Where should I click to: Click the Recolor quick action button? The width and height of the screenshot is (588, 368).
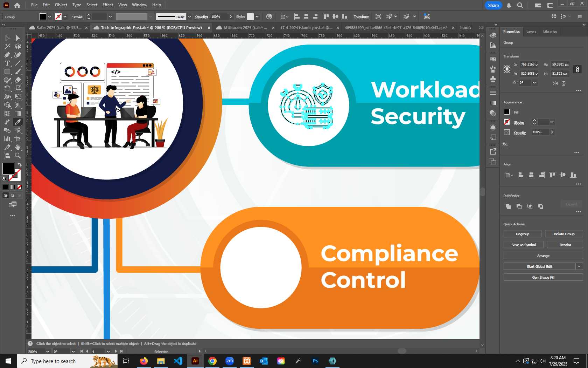[x=565, y=245]
